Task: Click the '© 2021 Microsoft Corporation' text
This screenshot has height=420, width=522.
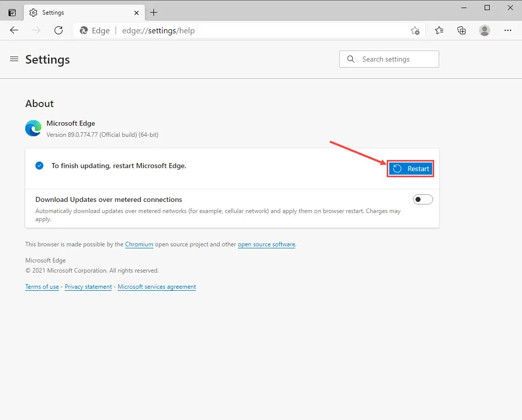Action: coord(66,271)
